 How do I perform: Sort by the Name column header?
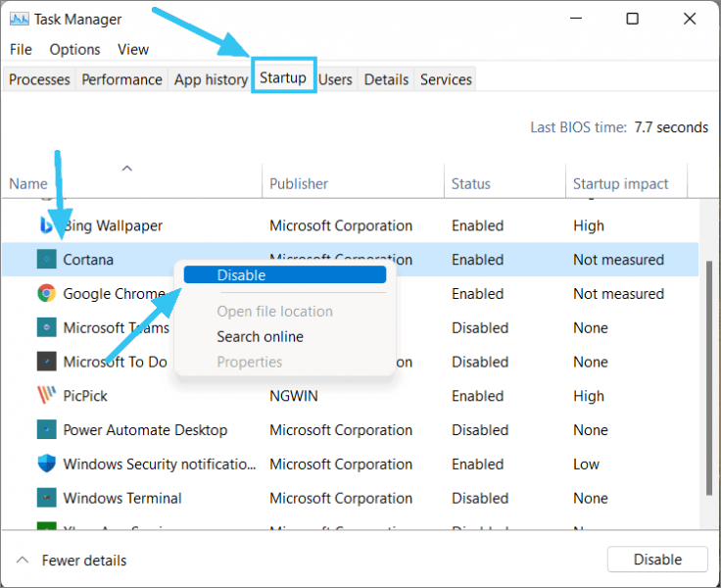(x=132, y=181)
